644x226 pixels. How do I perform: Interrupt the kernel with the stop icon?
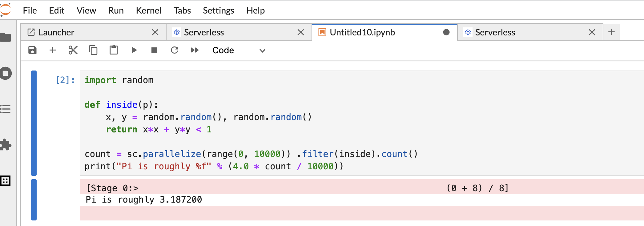[154, 50]
